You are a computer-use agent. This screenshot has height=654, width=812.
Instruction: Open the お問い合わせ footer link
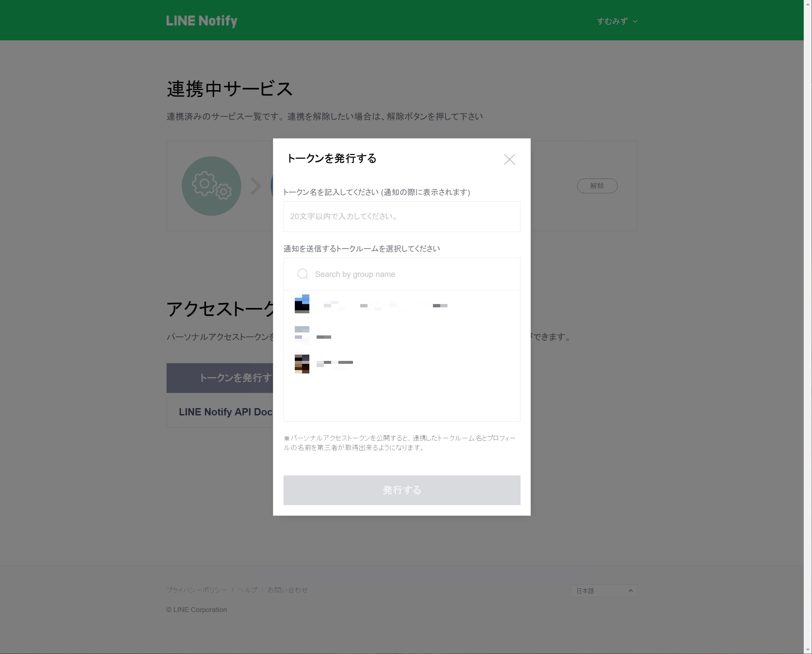288,590
